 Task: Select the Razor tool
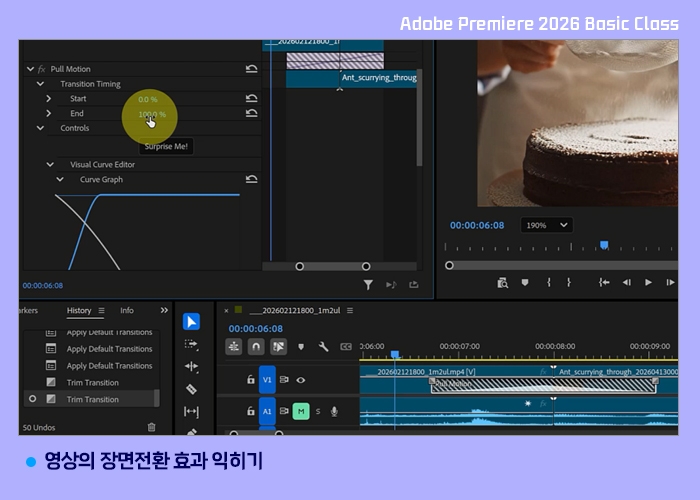191,389
